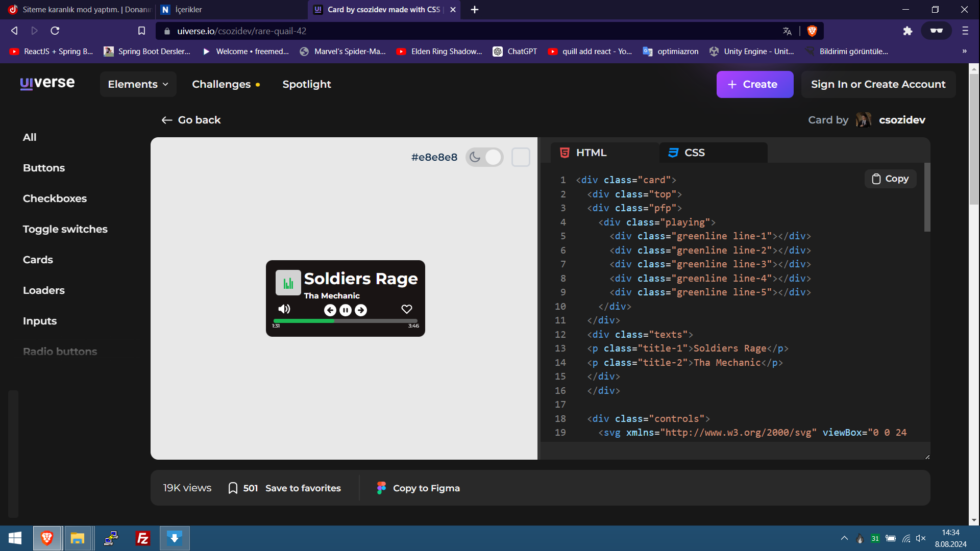Click Copy to Figma button
This screenshot has height=551, width=980.
(419, 488)
